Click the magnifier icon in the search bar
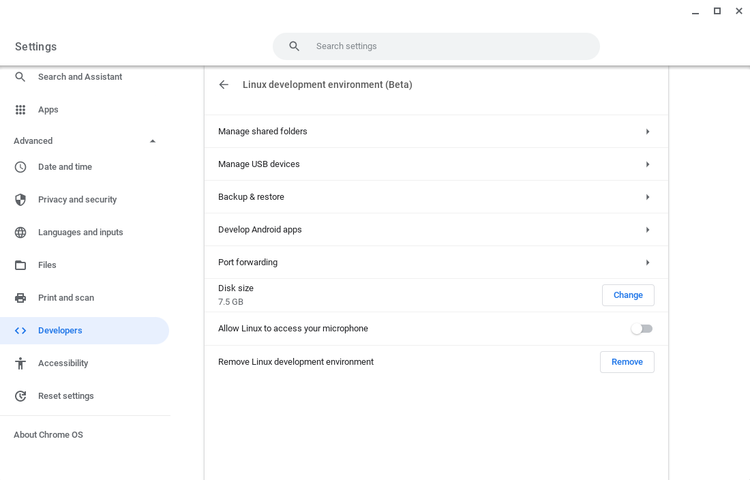The height and width of the screenshot is (480, 750). (294, 46)
